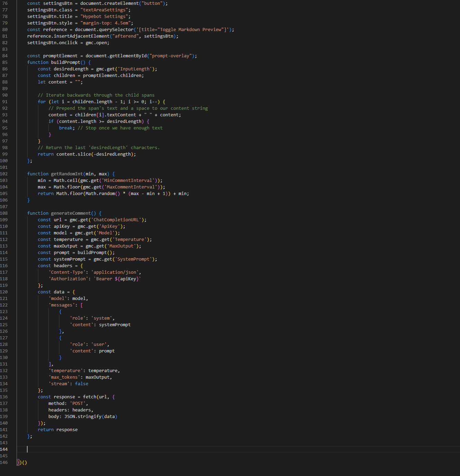The height and width of the screenshot is (476, 460).
Task: Click the 'user' role value
Action: (x=99, y=344)
